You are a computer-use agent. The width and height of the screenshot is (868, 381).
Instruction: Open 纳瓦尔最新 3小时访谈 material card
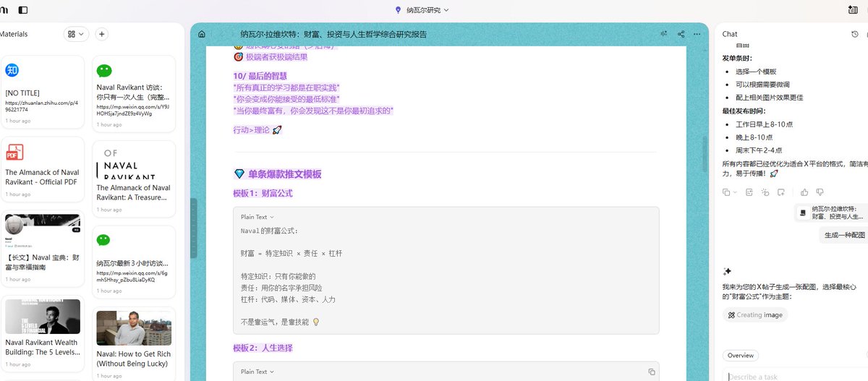click(134, 262)
